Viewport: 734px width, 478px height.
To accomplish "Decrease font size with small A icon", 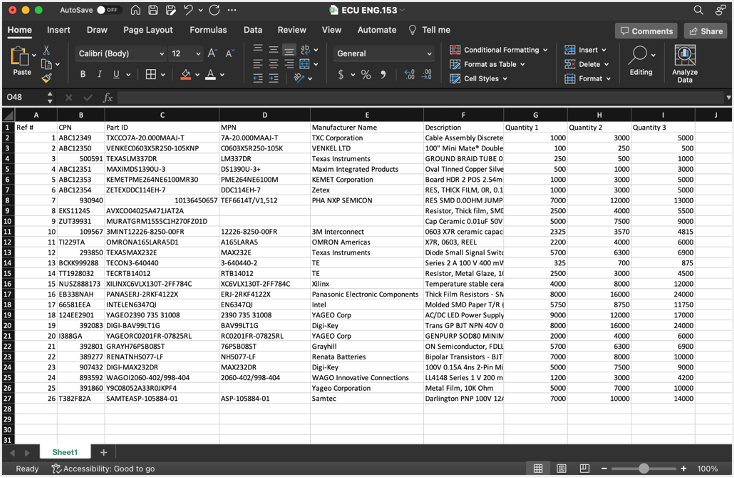I will pos(229,53).
